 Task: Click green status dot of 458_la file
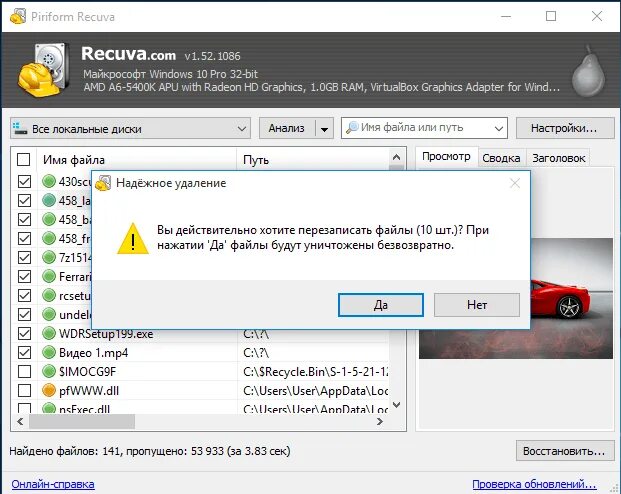(49, 200)
